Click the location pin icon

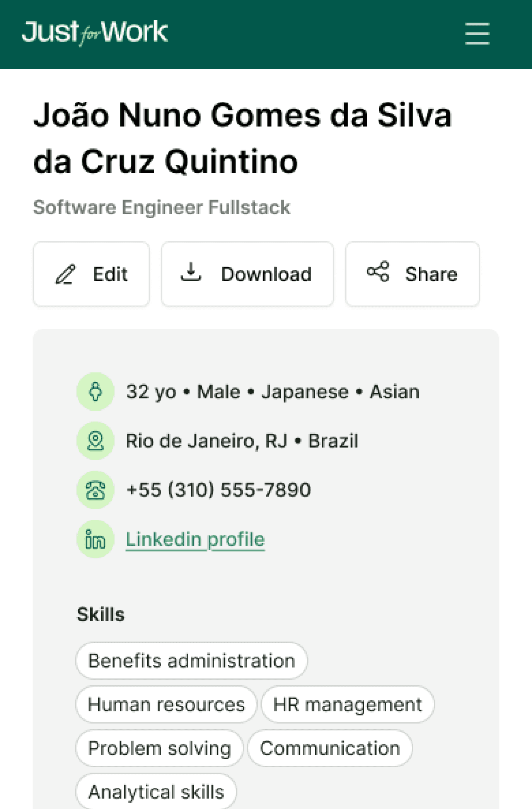point(95,441)
